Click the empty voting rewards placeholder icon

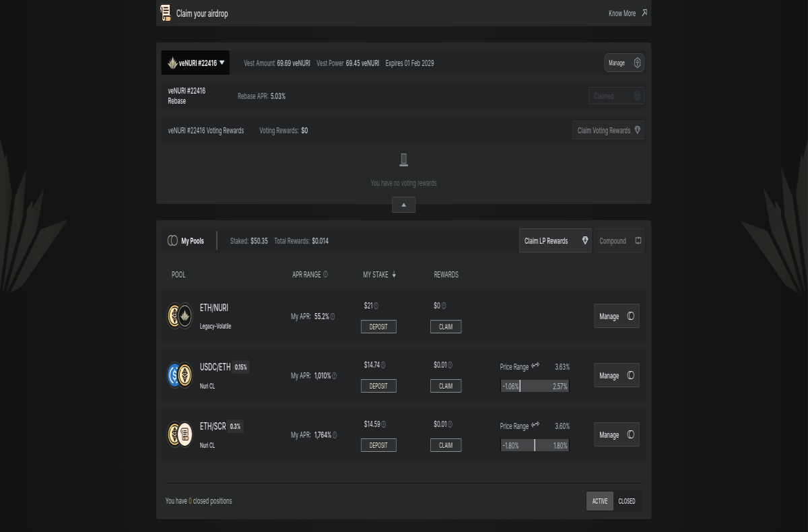403,160
